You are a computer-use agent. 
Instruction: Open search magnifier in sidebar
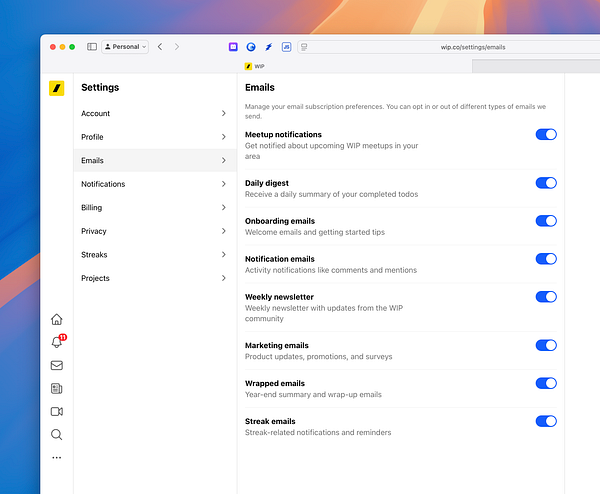[57, 435]
